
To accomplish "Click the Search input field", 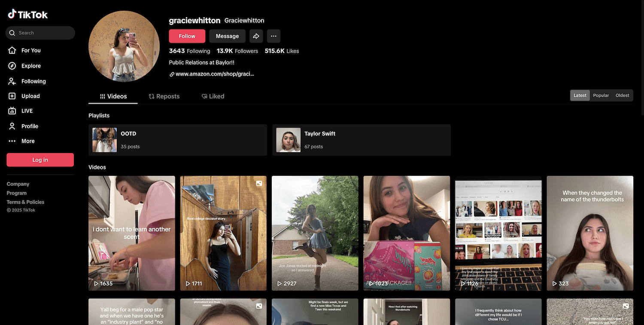I will (x=43, y=33).
